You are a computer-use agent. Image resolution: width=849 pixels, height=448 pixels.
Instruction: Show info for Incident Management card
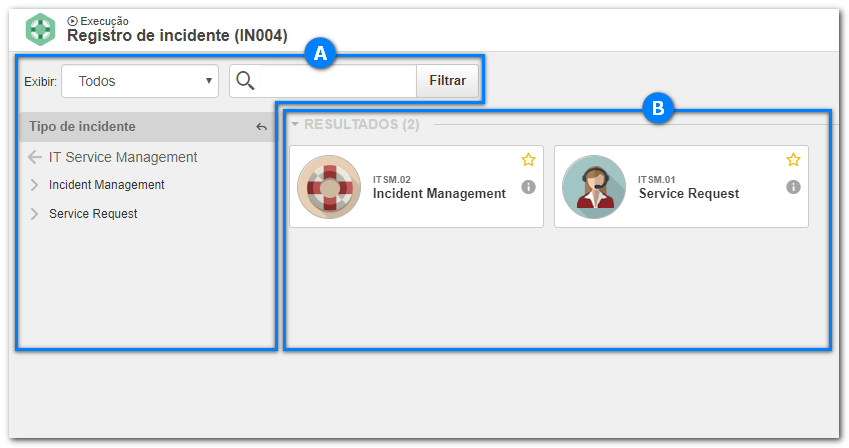528,187
